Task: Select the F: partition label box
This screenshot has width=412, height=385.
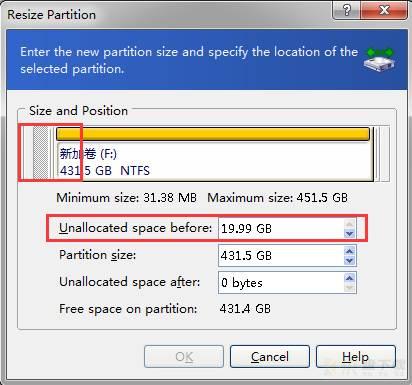Action: click(215, 162)
